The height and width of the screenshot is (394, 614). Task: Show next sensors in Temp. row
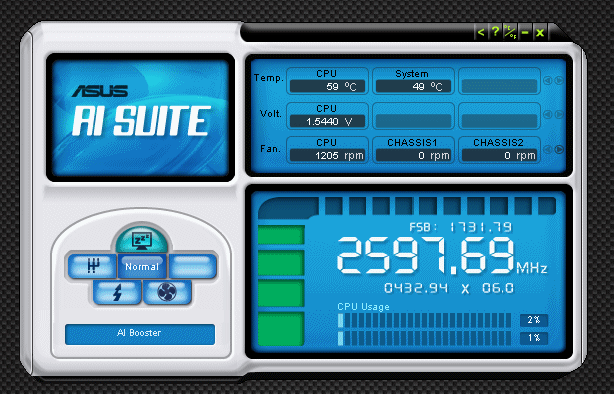pyautogui.click(x=559, y=80)
